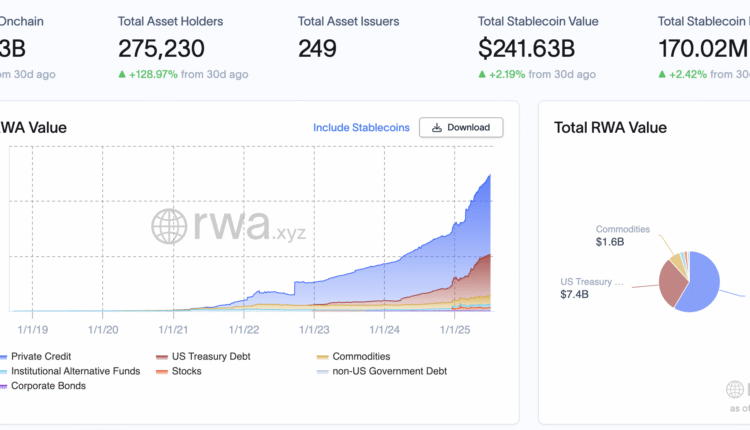750x430 pixels.
Task: Click green up arrow next to +128.97%
Action: point(122,74)
